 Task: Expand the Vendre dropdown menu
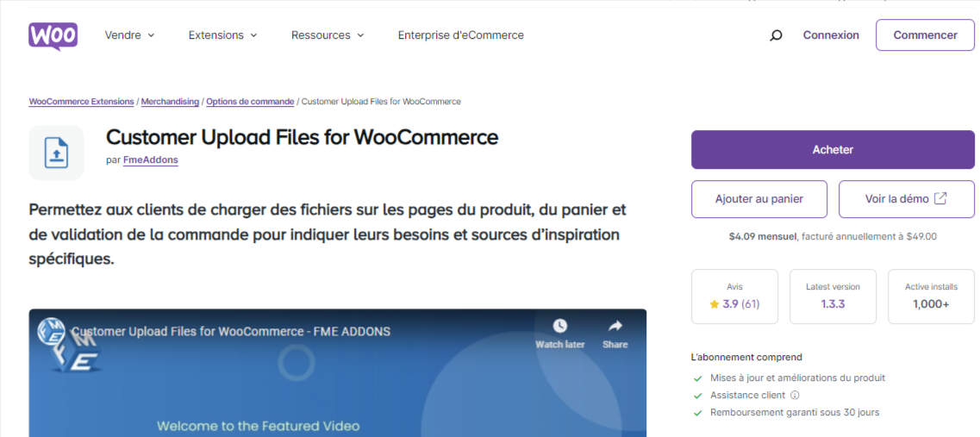click(129, 35)
